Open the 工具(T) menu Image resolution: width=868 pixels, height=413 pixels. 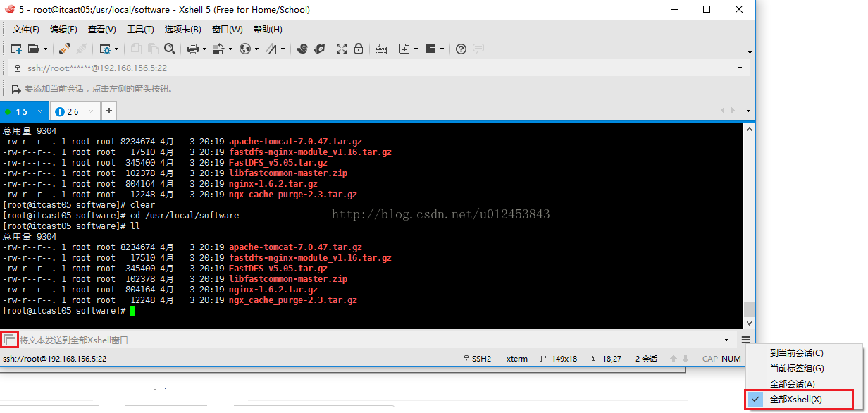pyautogui.click(x=140, y=30)
